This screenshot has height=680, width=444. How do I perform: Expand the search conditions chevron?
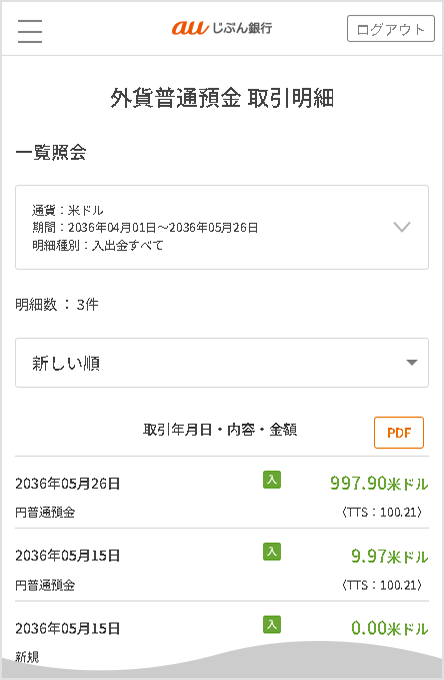[402, 227]
